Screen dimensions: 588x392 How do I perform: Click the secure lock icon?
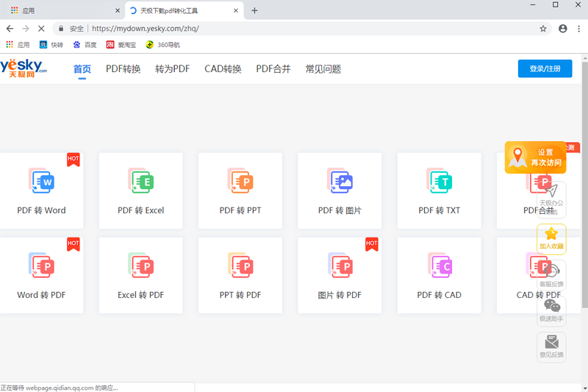pos(61,29)
